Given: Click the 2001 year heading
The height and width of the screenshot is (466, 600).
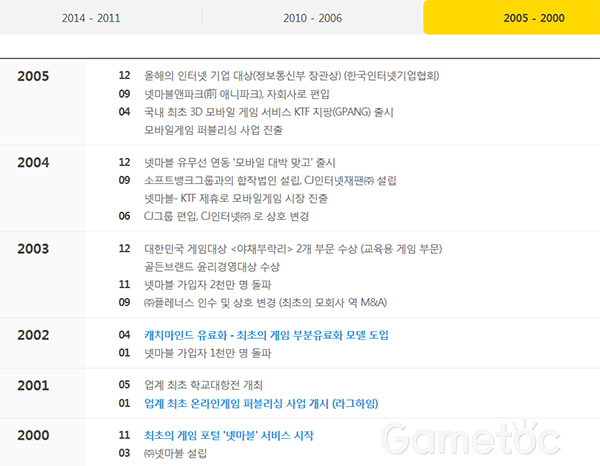Looking at the screenshot, I should tap(33, 385).
